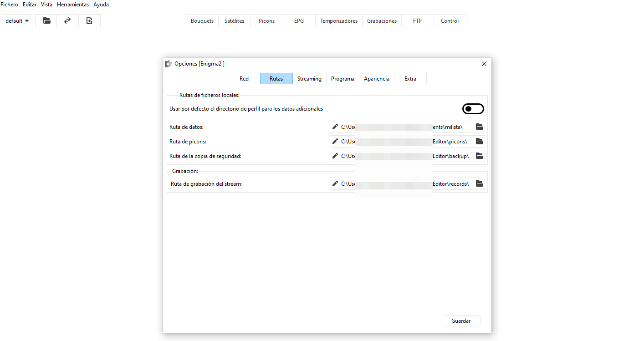644x341 pixels.
Task: Open the Fichero menu
Action: click(9, 5)
